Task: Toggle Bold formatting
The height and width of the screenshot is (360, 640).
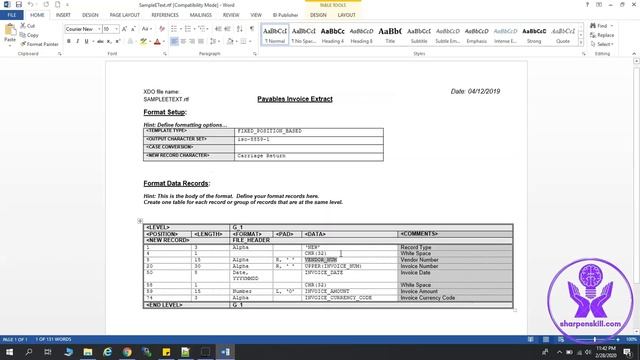Action: click(69, 41)
